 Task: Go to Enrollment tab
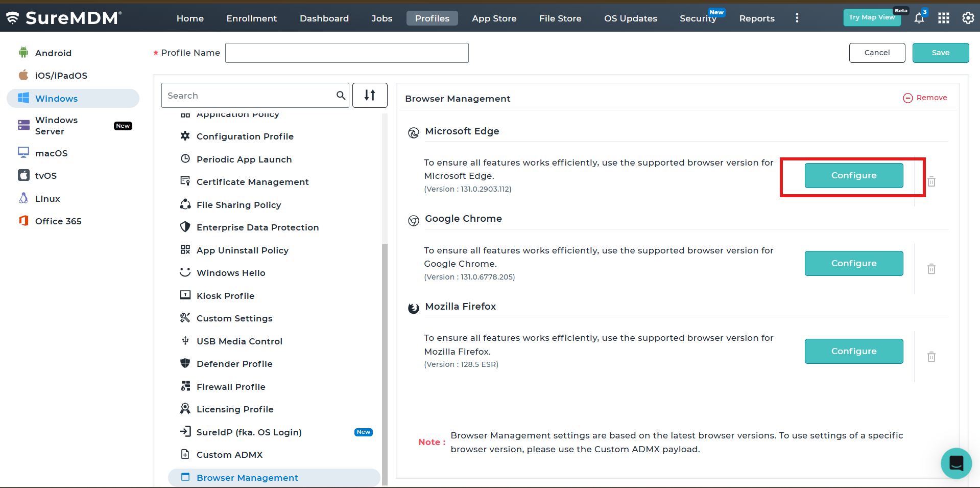point(252,18)
